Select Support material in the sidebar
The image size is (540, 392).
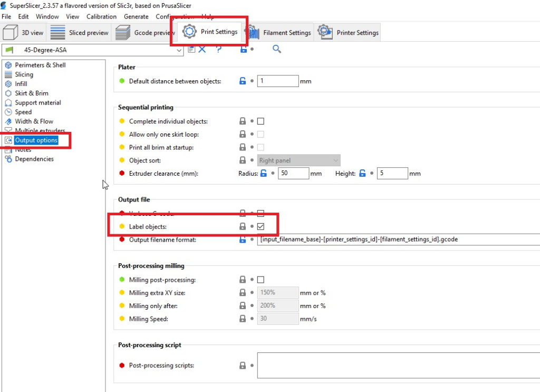[x=37, y=103]
